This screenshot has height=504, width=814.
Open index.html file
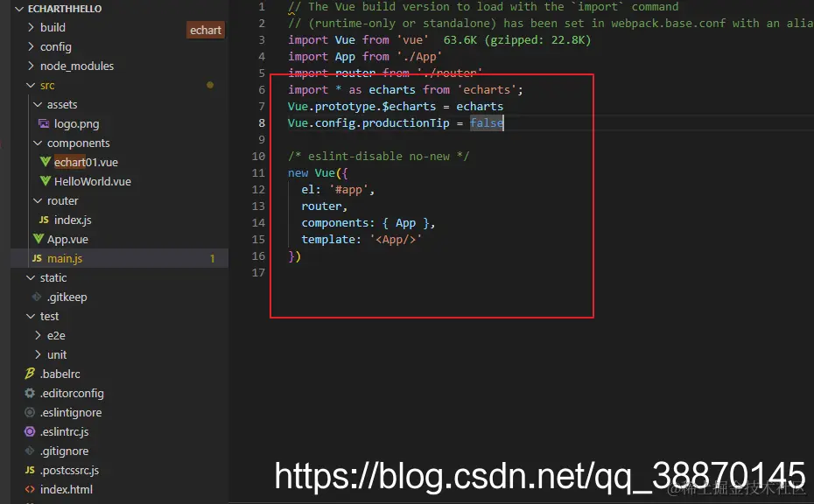click(x=67, y=489)
